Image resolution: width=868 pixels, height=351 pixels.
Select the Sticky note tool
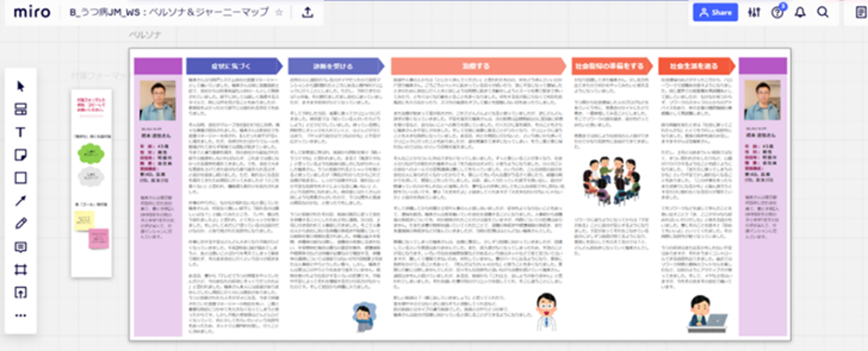[x=21, y=155]
